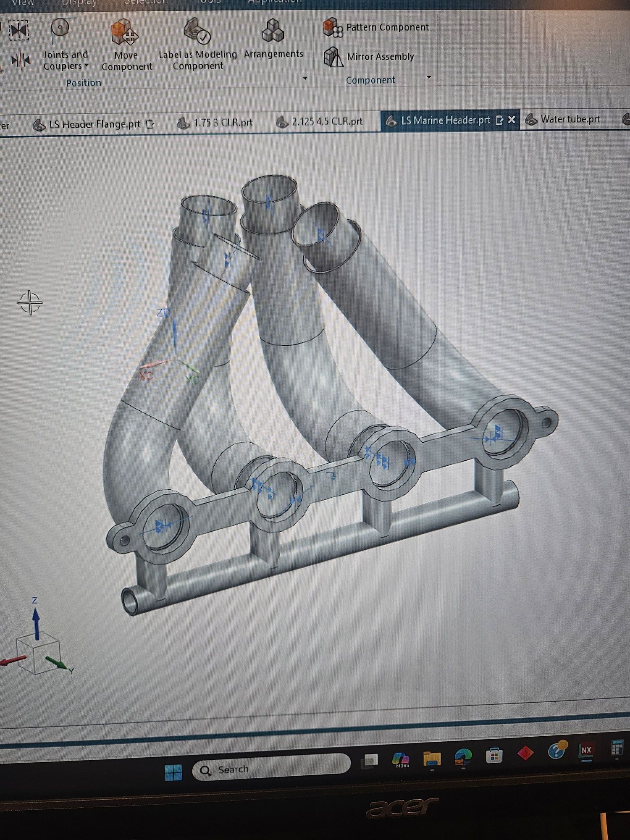This screenshot has height=840, width=630.
Task: Click the Windows Start button
Action: click(x=173, y=772)
